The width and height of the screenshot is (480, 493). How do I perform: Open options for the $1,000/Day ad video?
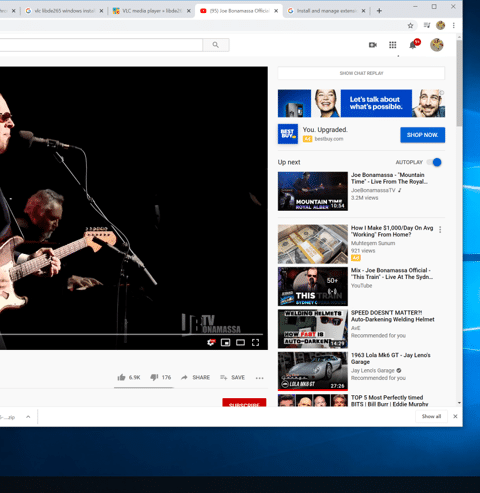pos(440,230)
